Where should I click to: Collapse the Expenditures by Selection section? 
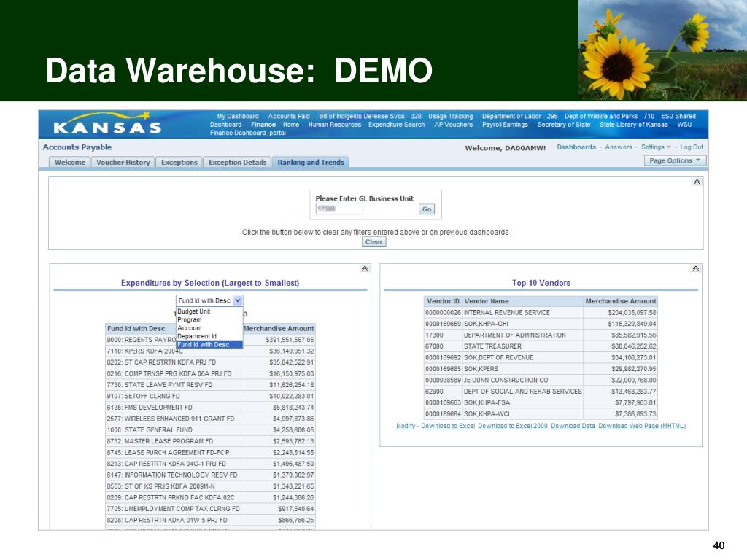click(x=365, y=268)
